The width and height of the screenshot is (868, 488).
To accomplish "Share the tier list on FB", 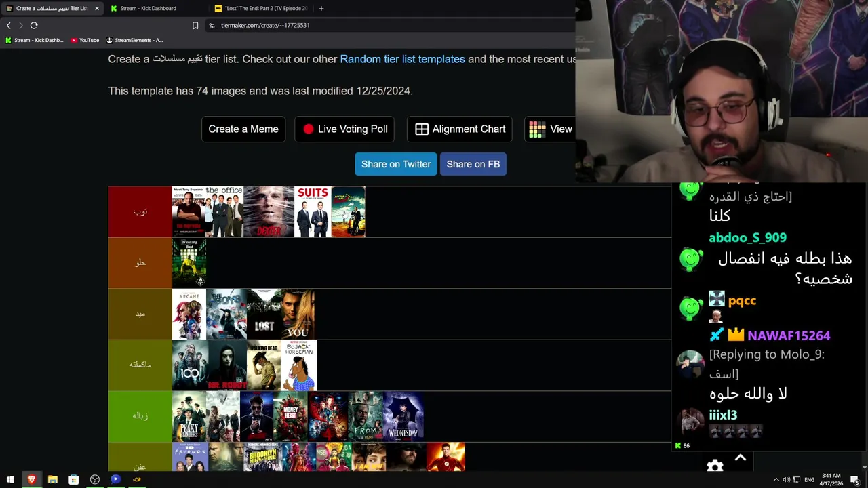I will point(473,164).
